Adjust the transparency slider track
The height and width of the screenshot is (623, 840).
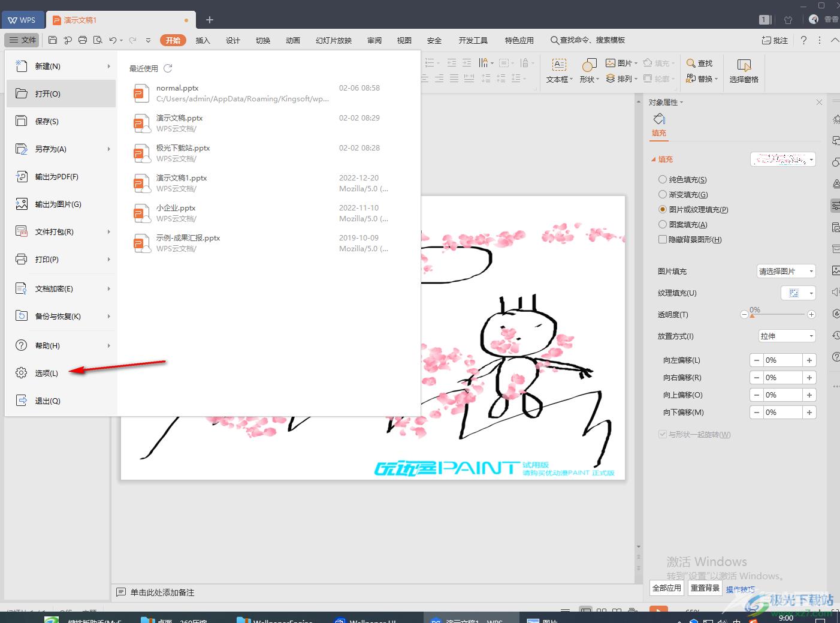[x=778, y=315]
